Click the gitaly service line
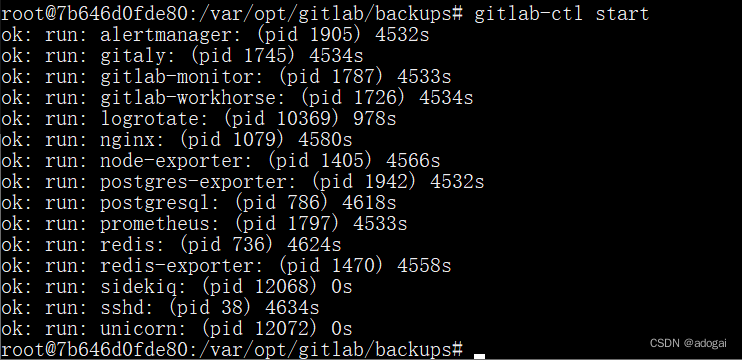Image resolution: width=742 pixels, height=360 pixels. (x=182, y=56)
